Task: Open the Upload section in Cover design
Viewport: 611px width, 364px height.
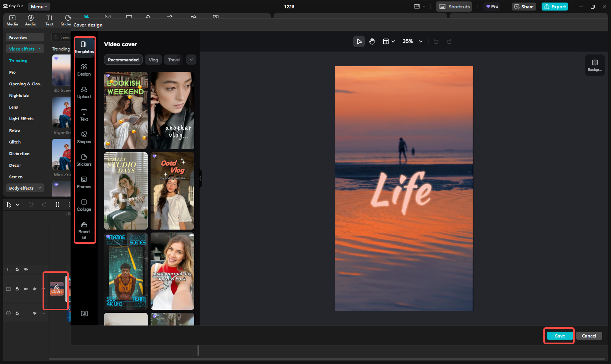Action: (84, 93)
